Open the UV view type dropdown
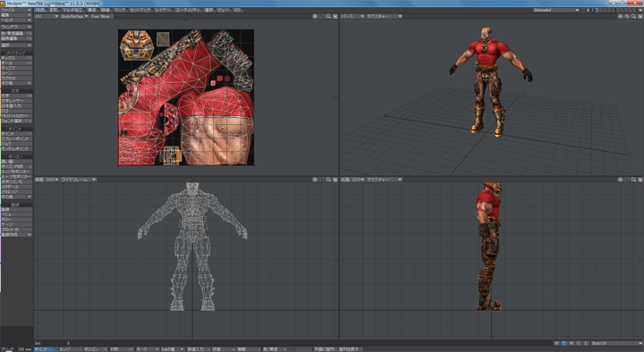Screen dimensions: 644x352 [x=47, y=16]
